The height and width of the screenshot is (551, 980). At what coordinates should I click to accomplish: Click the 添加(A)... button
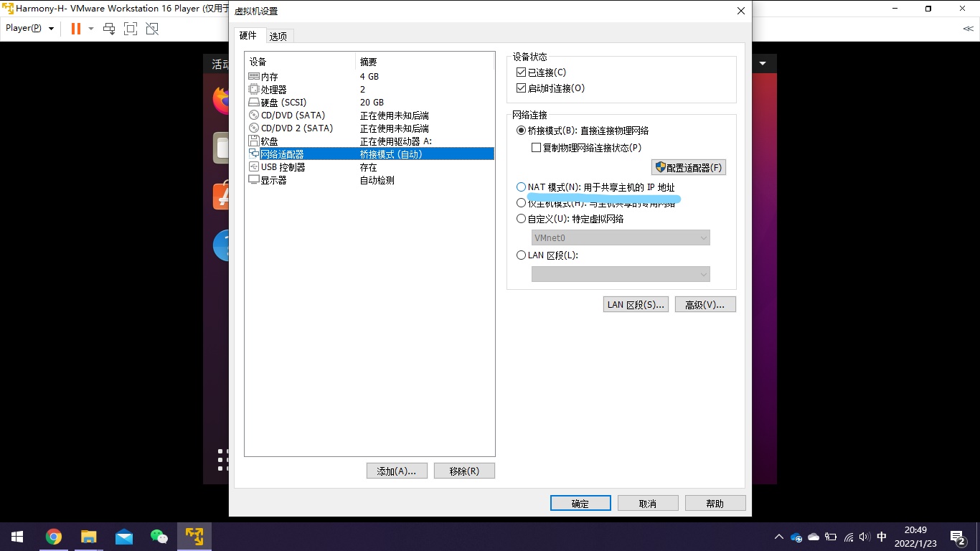pyautogui.click(x=397, y=471)
